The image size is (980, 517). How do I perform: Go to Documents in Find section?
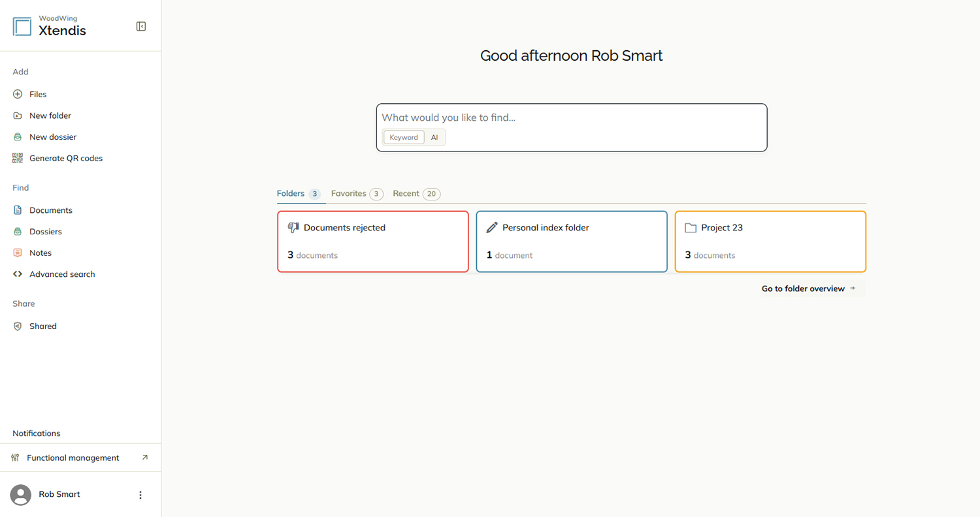click(51, 210)
